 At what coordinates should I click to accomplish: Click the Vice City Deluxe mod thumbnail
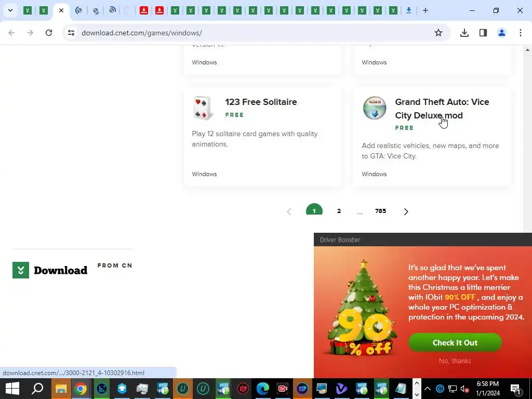click(x=375, y=108)
